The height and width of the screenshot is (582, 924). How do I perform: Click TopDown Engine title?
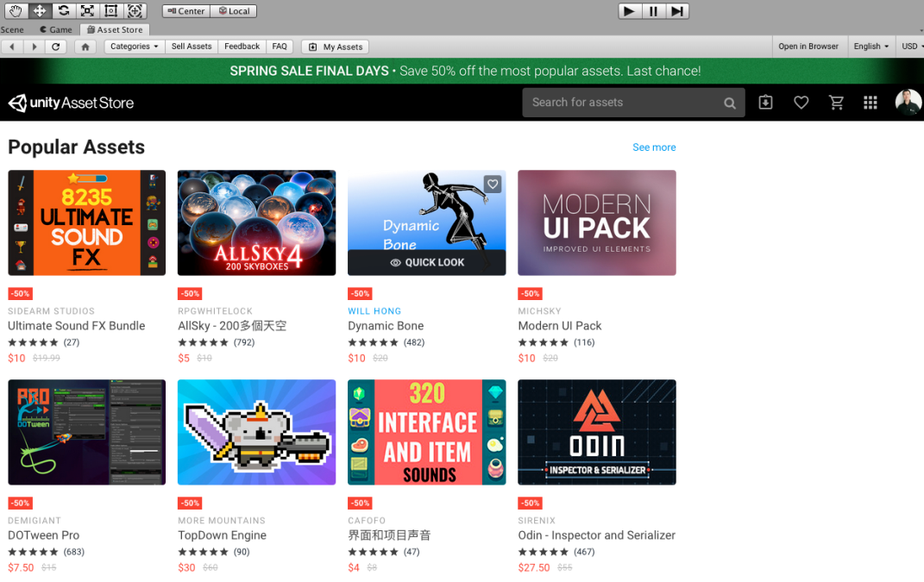[223, 535]
